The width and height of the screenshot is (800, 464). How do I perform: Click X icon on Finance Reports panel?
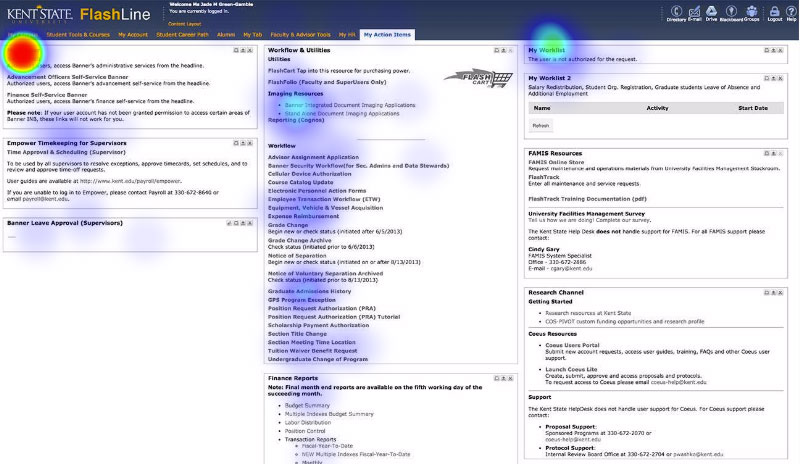pos(510,378)
